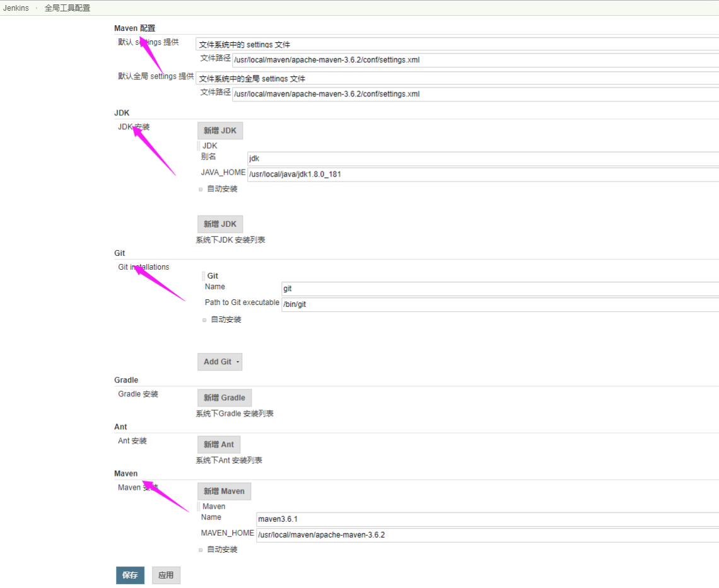Check 自动安装 under the Maven installation

(x=201, y=550)
